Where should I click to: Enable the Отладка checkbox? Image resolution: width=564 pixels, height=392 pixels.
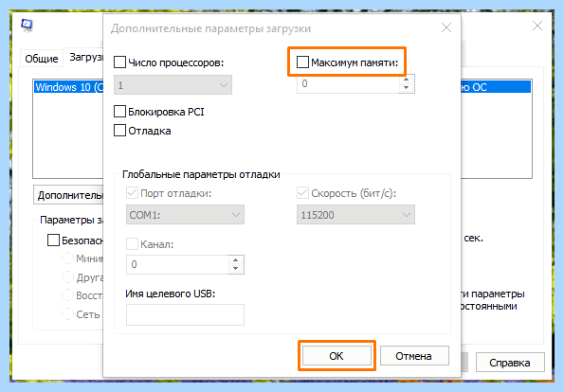point(119,131)
